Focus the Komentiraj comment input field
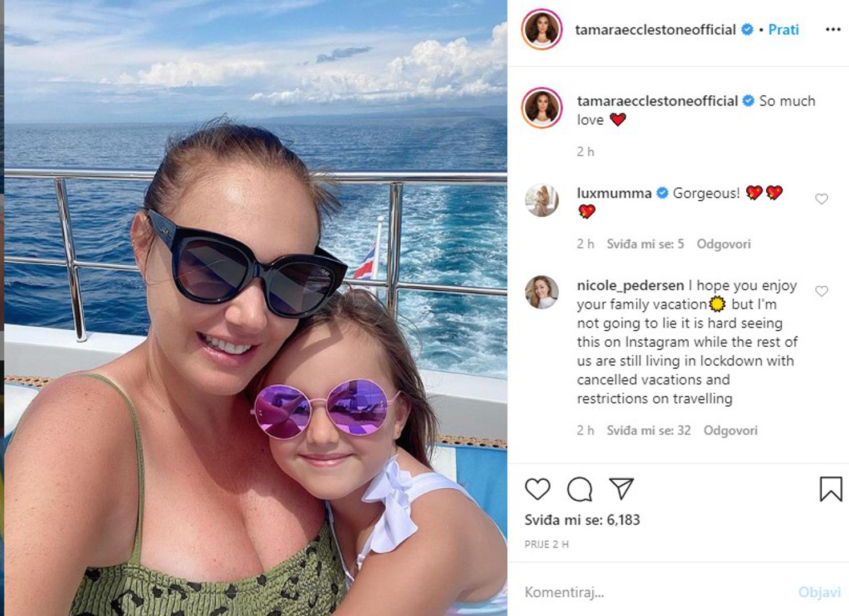Image resolution: width=849 pixels, height=616 pixels. (x=656, y=592)
